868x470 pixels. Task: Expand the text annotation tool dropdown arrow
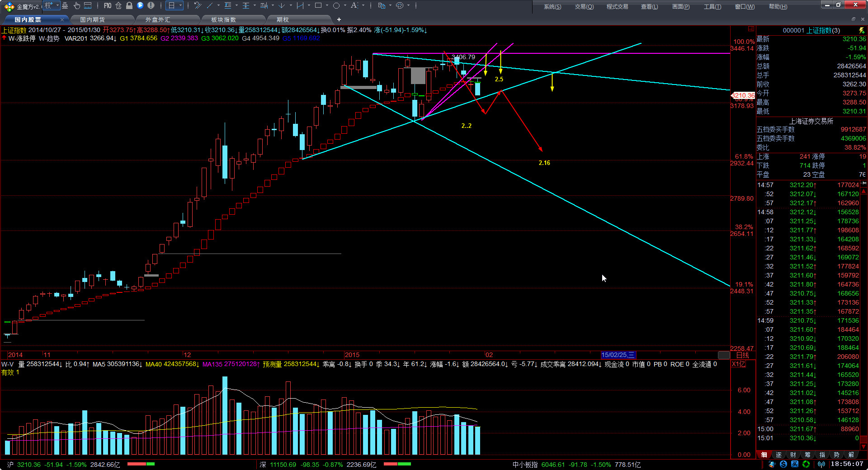tap(363, 5)
